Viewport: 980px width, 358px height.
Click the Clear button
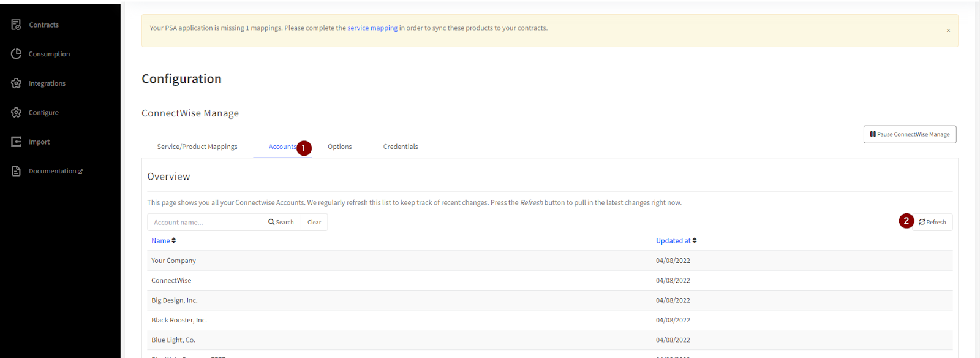[314, 222]
